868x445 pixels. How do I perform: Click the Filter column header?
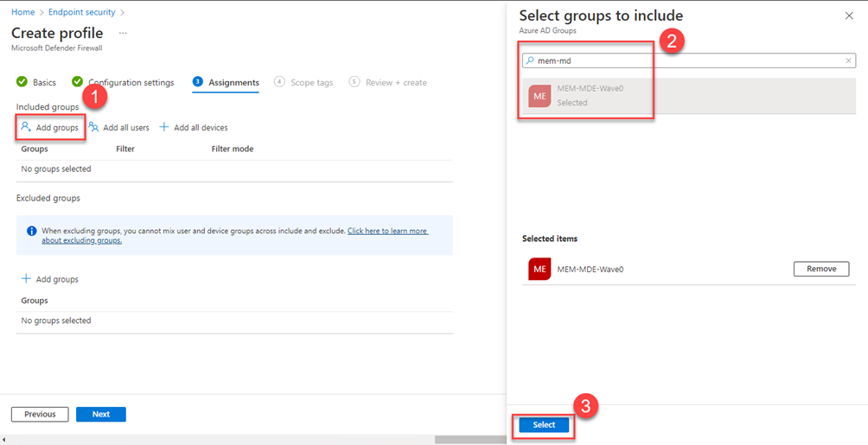point(125,149)
